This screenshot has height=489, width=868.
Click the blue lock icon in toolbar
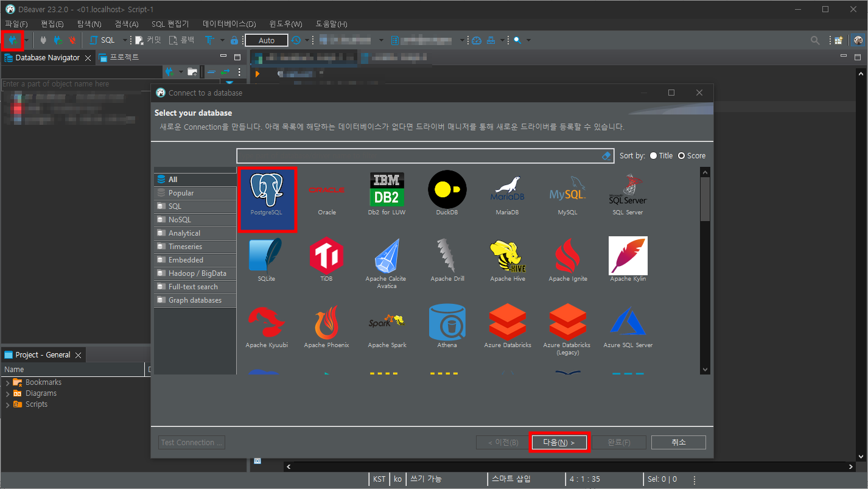pyautogui.click(x=234, y=40)
